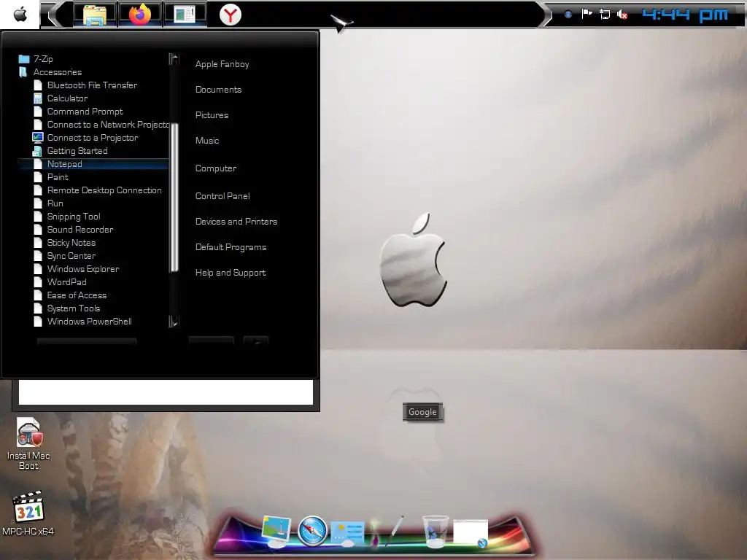Screen dimensions: 747x560
Task: Open the blue weather card dock icon
Action: [347, 533]
